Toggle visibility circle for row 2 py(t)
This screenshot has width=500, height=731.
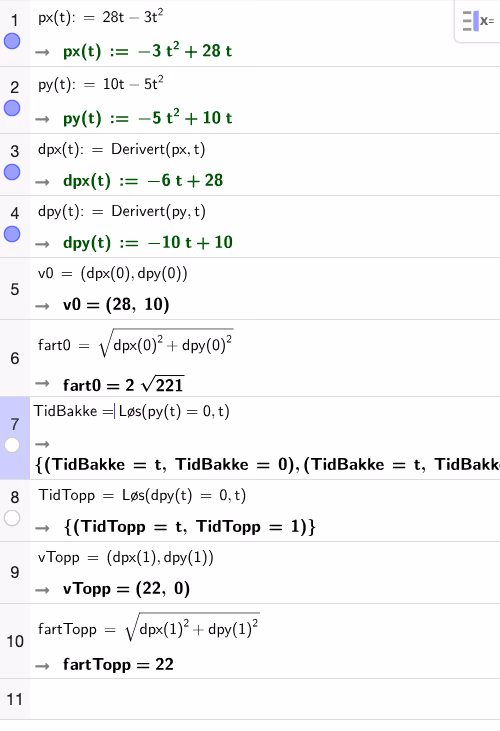pos(12,108)
